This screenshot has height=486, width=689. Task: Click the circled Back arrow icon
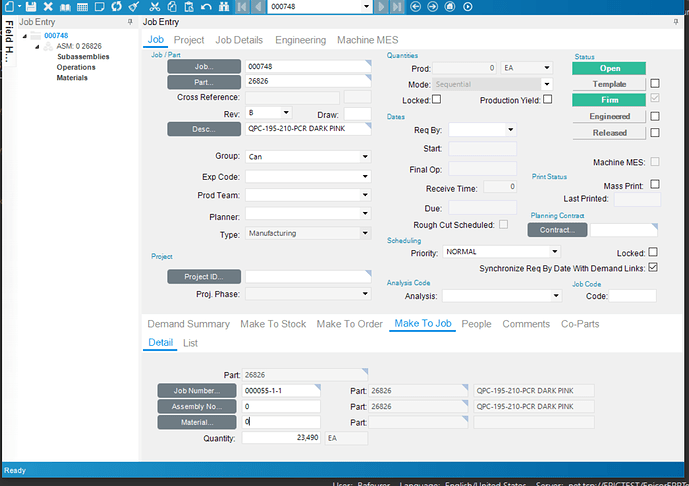[x=415, y=7]
